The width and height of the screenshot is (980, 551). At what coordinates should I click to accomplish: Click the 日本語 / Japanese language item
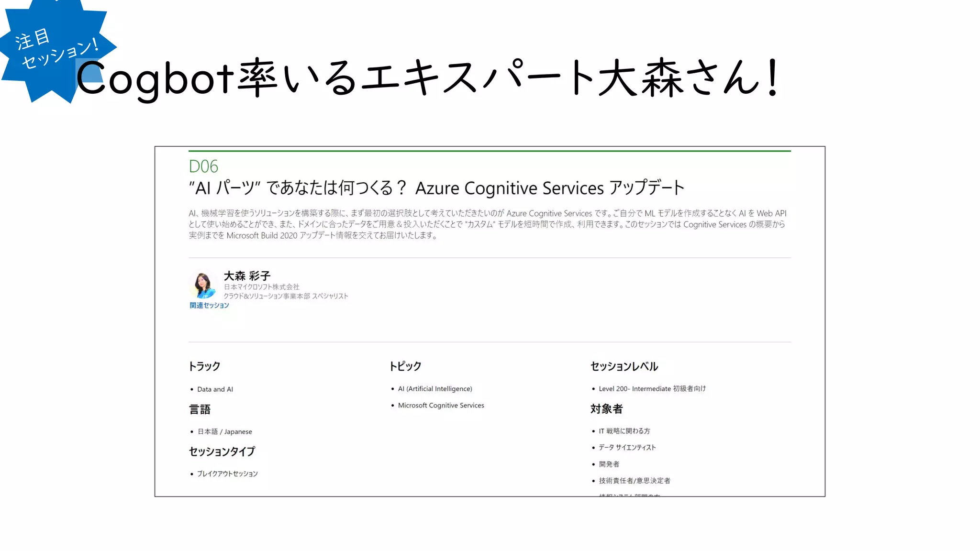click(224, 431)
